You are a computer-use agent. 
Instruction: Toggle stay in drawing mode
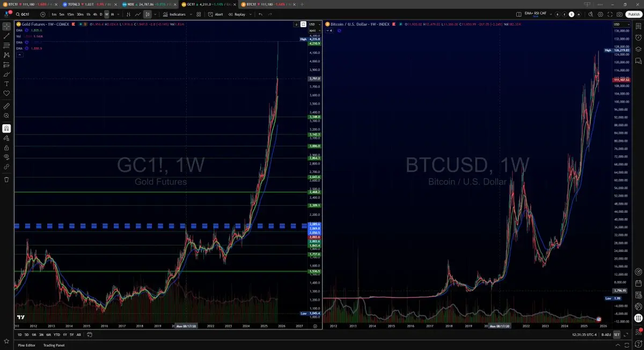6,138
